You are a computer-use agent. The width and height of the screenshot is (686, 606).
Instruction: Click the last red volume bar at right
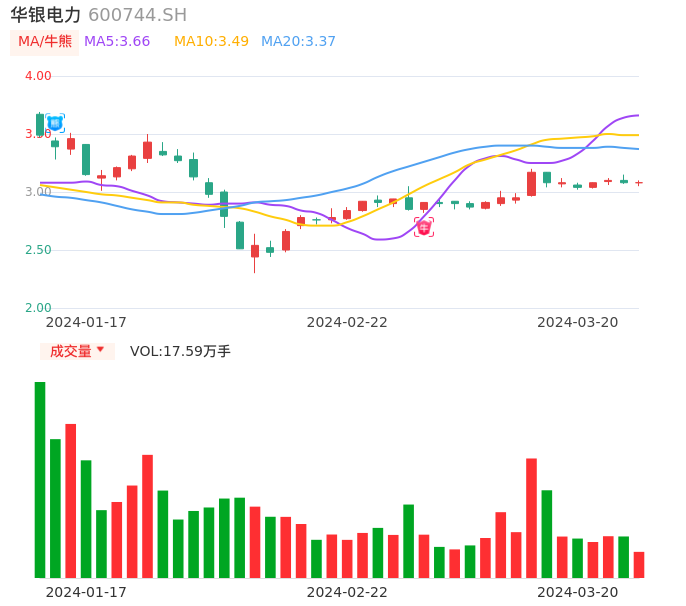[639, 565]
